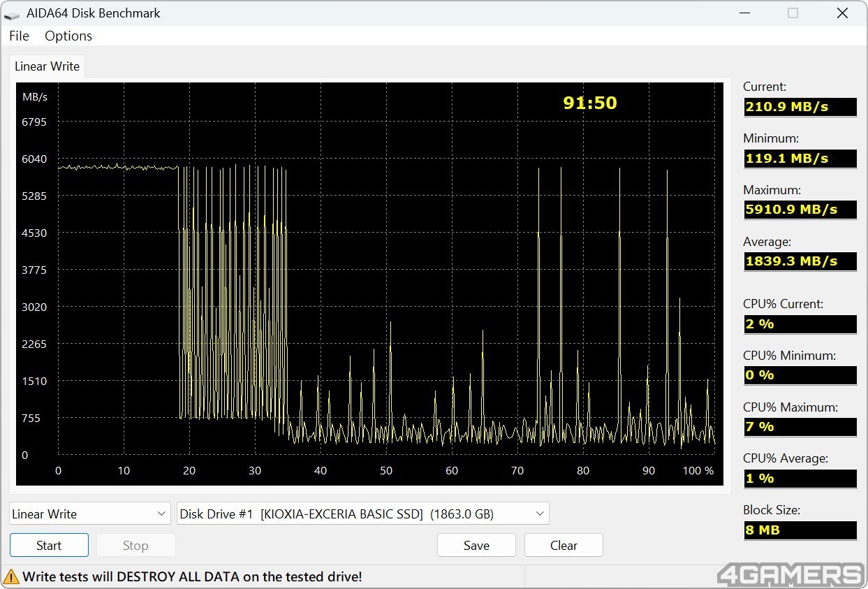Click the yellow warning triangle icon
Image resolution: width=868 pixels, height=589 pixels.
click(x=11, y=576)
